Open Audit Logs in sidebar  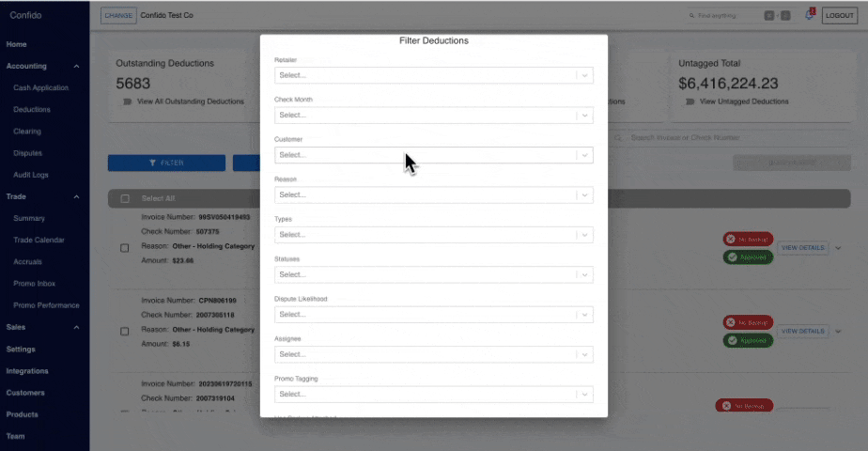click(x=31, y=175)
